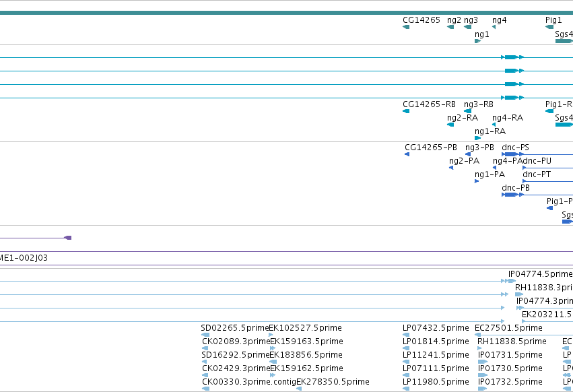The image size is (573, 392).
Task: Select the EK159162.5prime EST label
Action: [x=306, y=368]
